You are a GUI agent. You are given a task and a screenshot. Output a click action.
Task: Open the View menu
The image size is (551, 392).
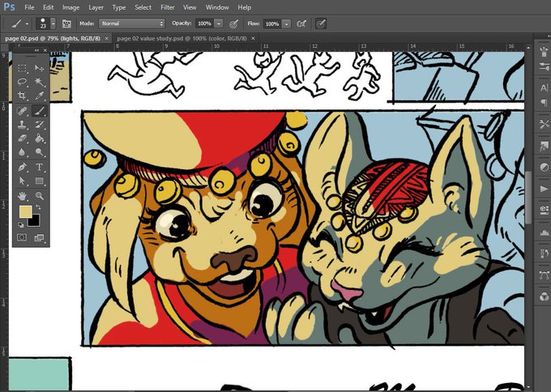pos(190,7)
